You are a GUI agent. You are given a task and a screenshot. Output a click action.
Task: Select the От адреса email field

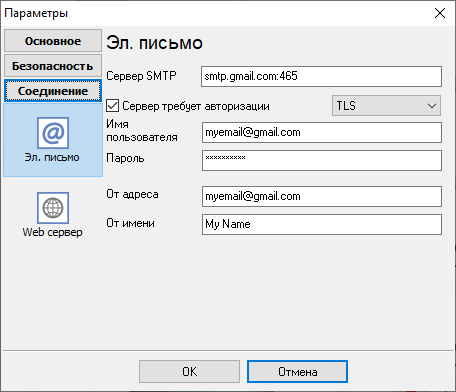(322, 196)
